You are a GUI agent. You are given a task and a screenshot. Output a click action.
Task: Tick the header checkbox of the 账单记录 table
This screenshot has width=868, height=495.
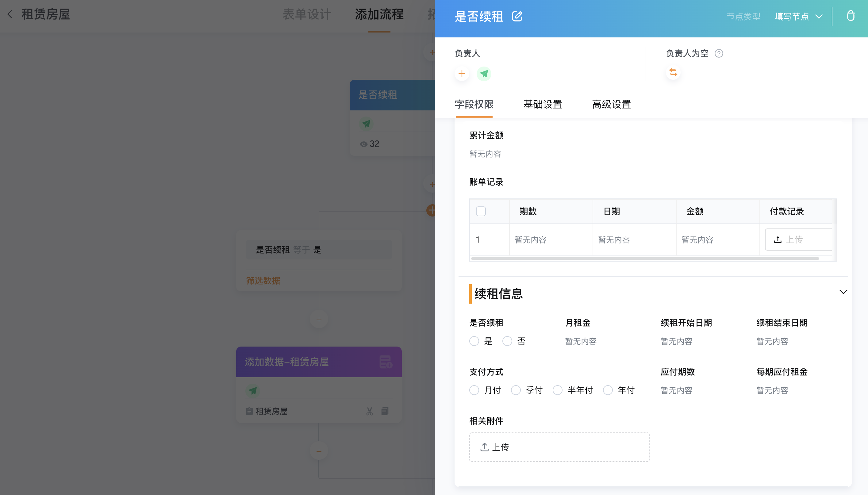pos(481,211)
